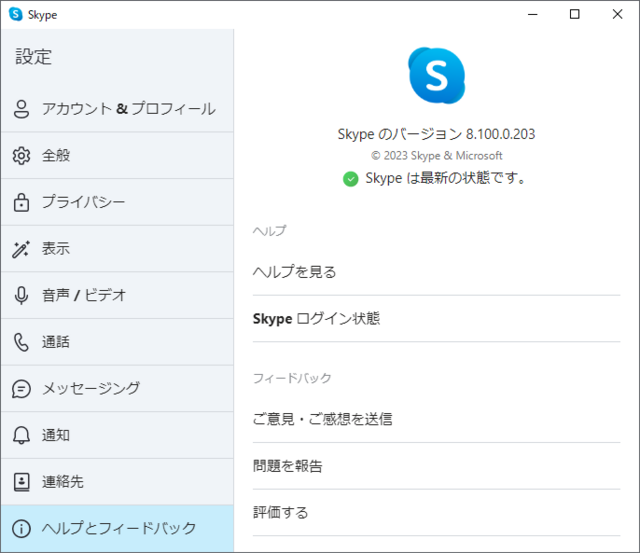Close the Skype settings window

(x=617, y=14)
